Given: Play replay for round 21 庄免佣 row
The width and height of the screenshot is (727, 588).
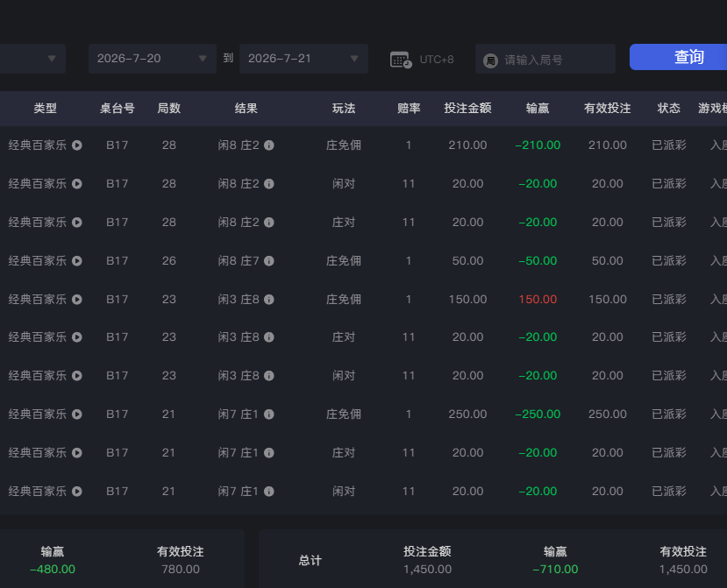Looking at the screenshot, I should (x=77, y=414).
